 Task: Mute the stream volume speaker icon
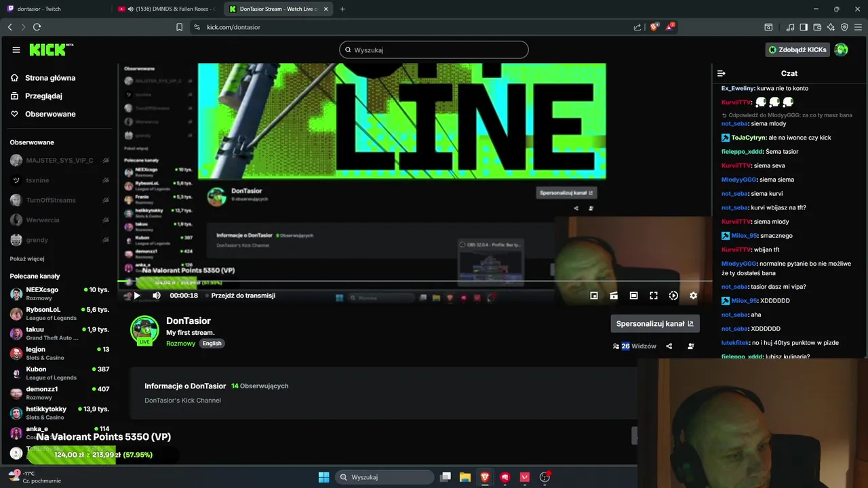tap(157, 296)
